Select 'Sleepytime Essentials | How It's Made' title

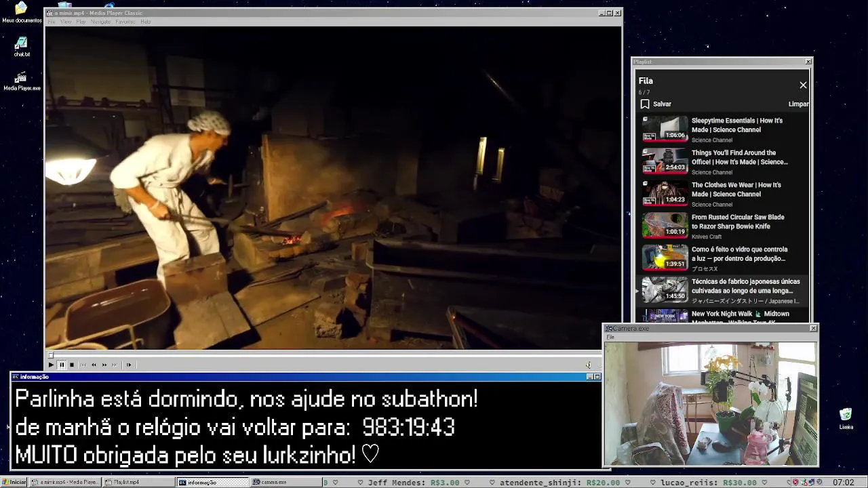pyautogui.click(x=737, y=125)
